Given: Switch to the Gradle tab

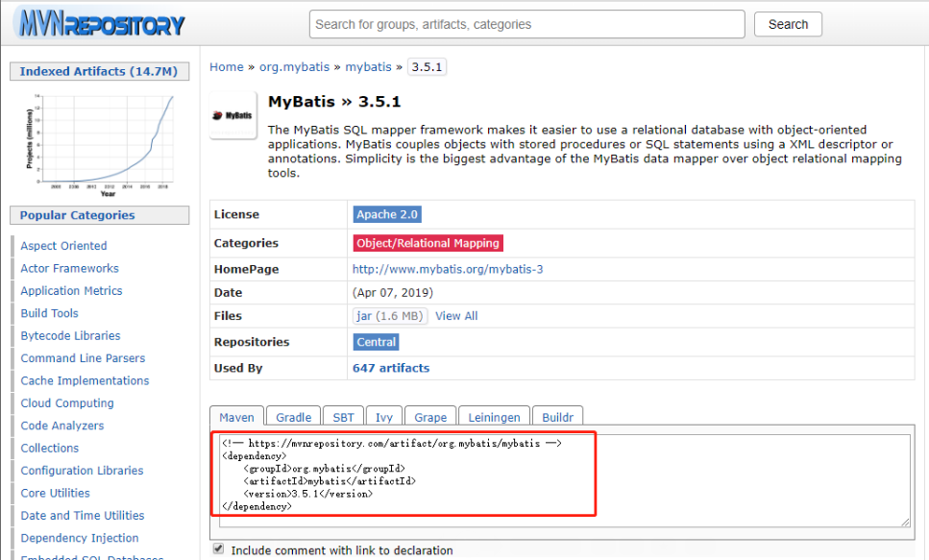Looking at the screenshot, I should (293, 417).
